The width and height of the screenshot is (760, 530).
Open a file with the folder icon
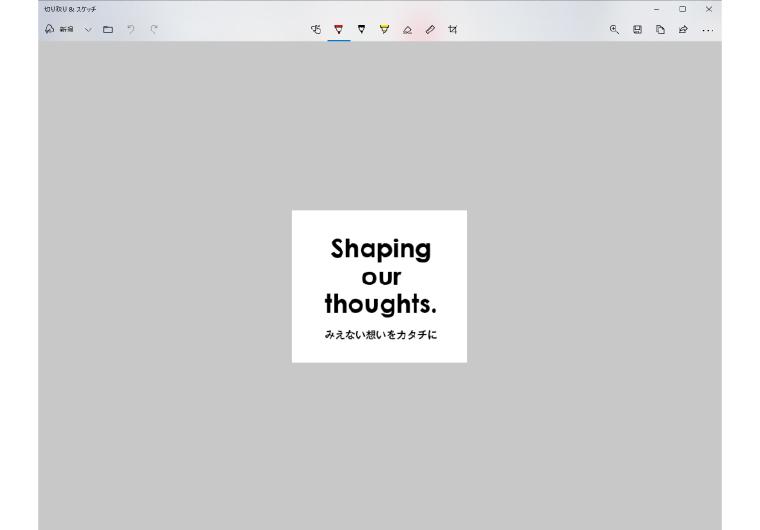click(x=108, y=30)
